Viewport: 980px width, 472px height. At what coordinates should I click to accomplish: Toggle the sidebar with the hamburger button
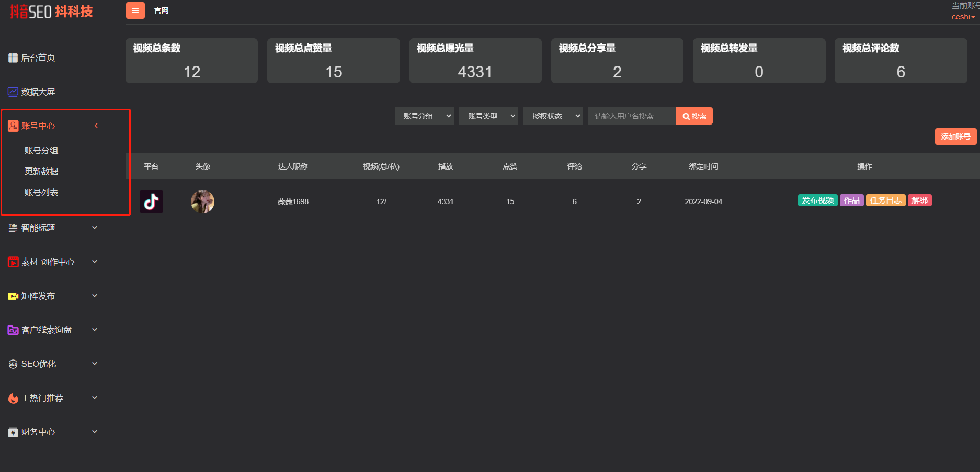coord(135,10)
